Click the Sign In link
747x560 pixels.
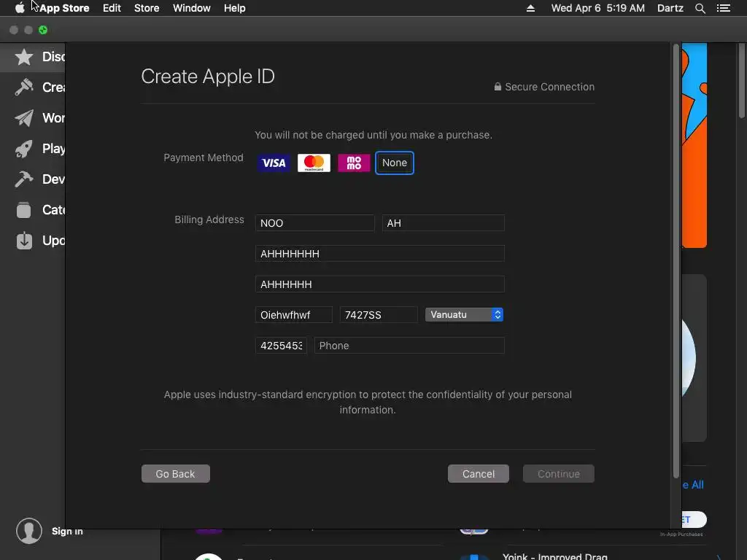click(67, 531)
